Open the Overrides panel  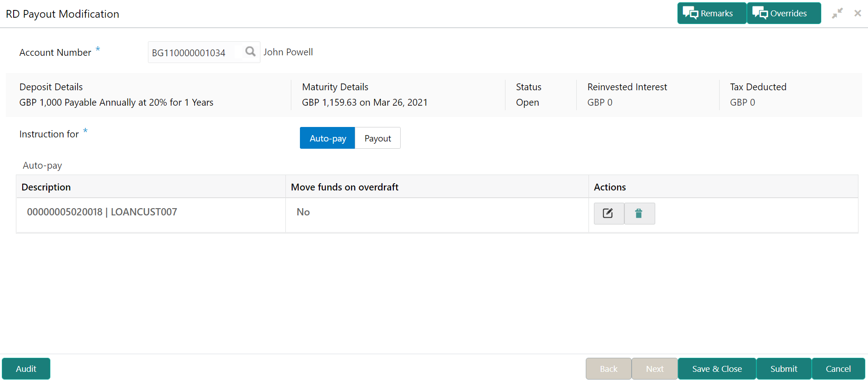[784, 13]
